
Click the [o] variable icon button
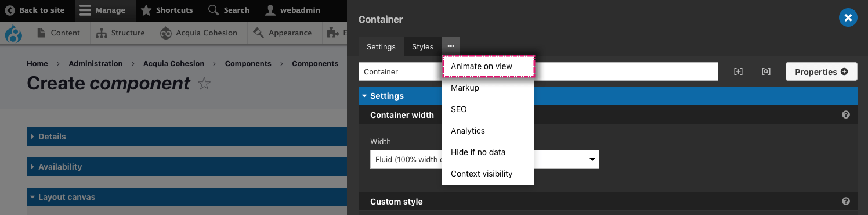tap(766, 72)
